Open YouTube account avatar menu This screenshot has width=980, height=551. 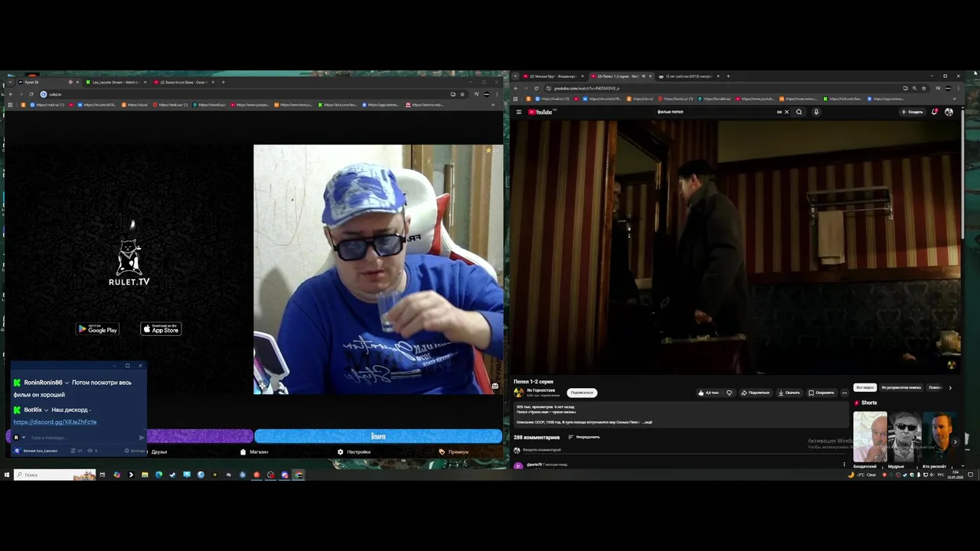949,112
